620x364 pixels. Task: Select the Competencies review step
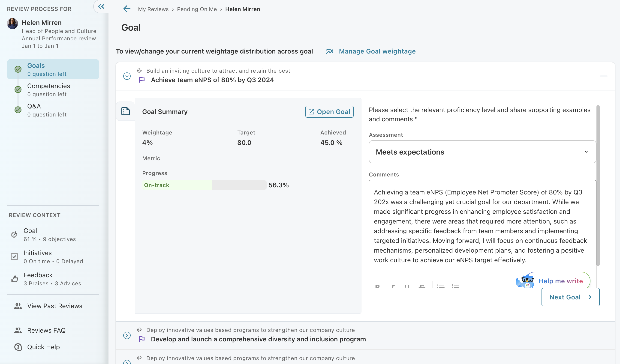pyautogui.click(x=48, y=90)
